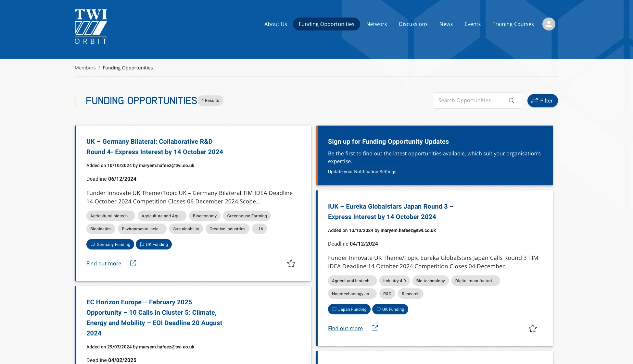The height and width of the screenshot is (364, 633).
Task: Click the Environmental scie... tag
Action: pyautogui.click(x=142, y=229)
